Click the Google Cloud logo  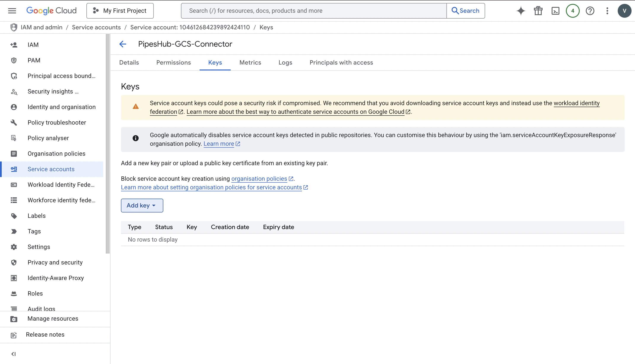[x=51, y=11]
